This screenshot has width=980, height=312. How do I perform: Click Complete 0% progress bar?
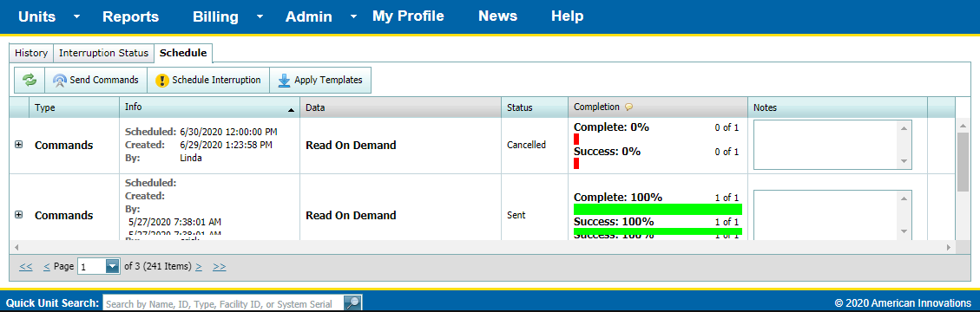576,140
